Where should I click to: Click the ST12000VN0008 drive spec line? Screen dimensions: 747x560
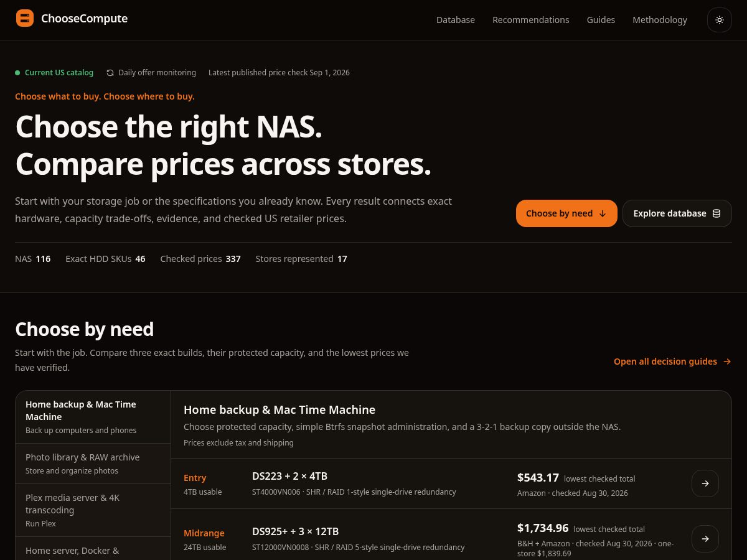point(358,548)
